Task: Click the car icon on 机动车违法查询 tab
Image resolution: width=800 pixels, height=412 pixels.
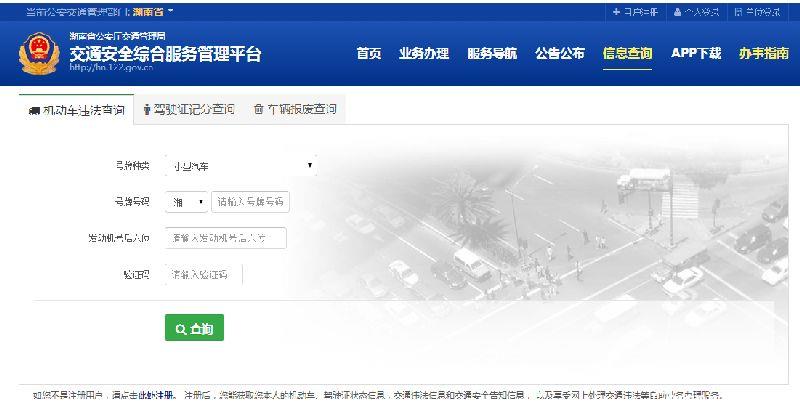Action: tap(34, 111)
